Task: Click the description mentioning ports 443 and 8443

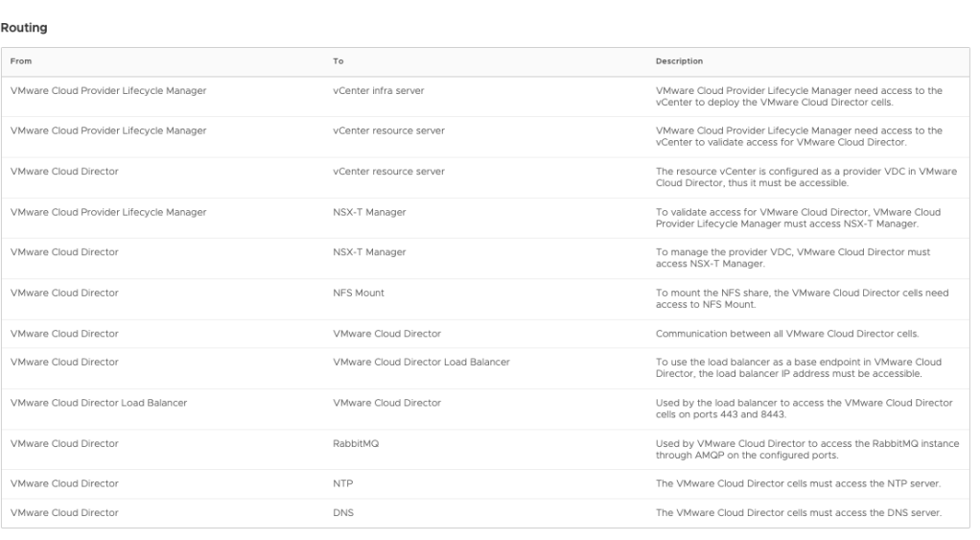Action: (804, 409)
